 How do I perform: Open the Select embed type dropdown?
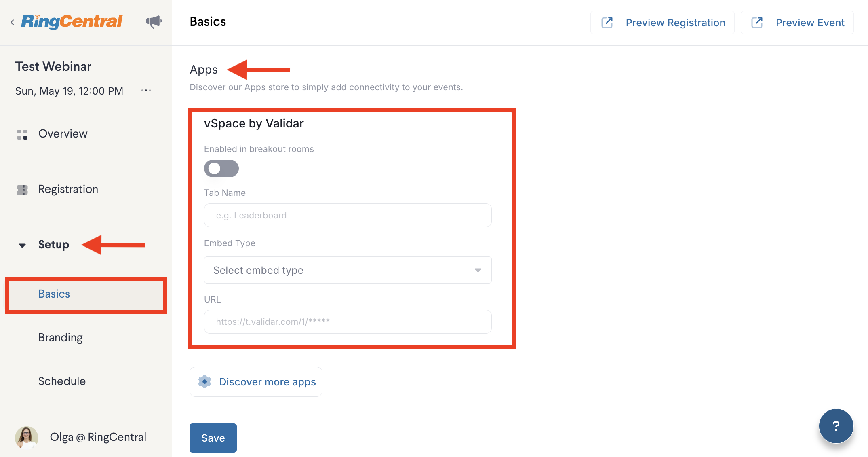tap(348, 270)
